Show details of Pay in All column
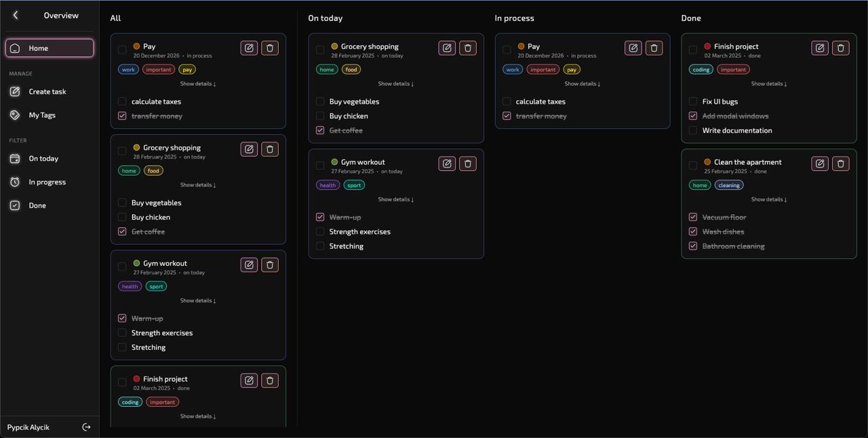 coord(198,84)
